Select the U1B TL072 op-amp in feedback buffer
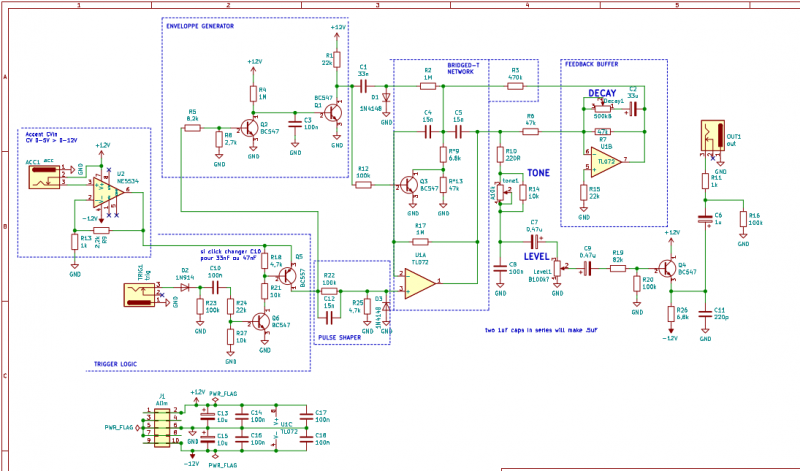 coord(607,159)
